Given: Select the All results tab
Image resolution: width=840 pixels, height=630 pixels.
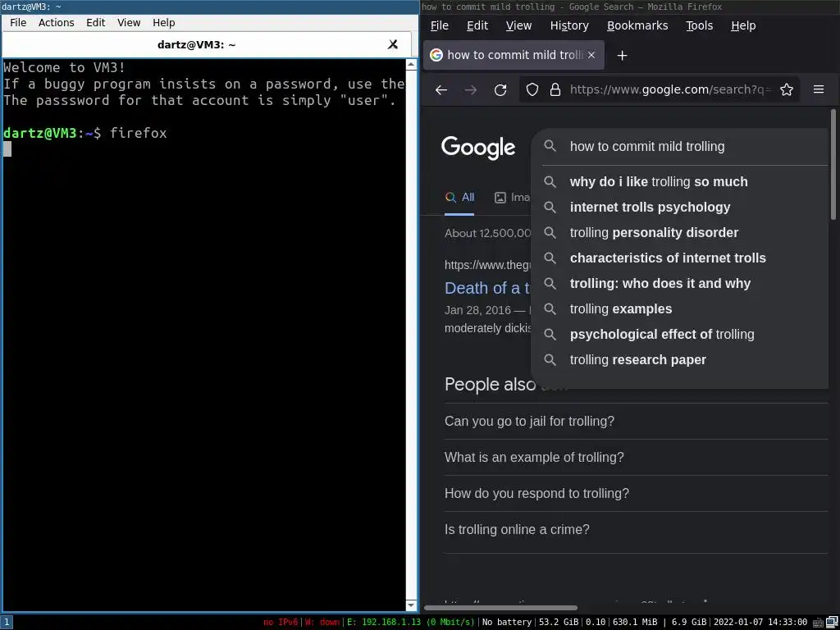Looking at the screenshot, I should 459,198.
